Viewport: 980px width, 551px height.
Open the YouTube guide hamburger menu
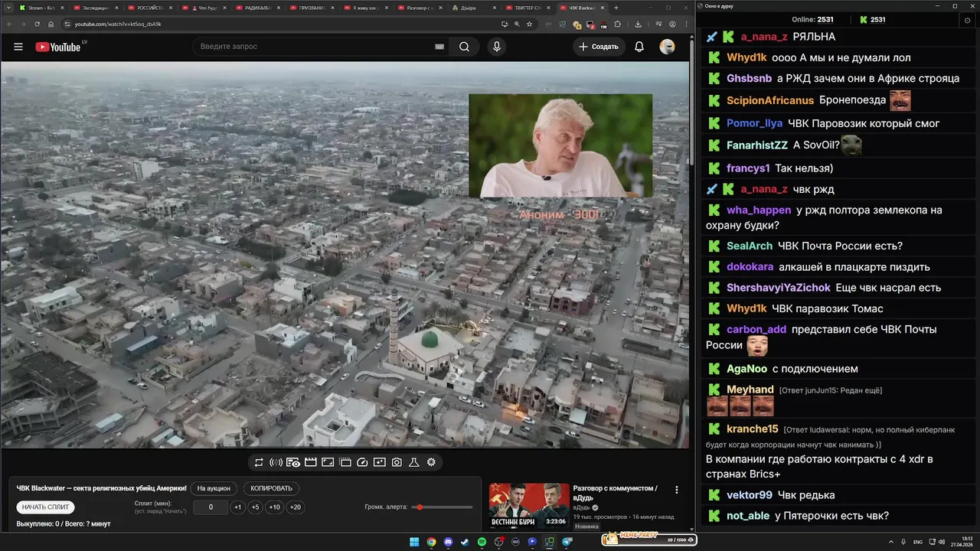coord(18,47)
